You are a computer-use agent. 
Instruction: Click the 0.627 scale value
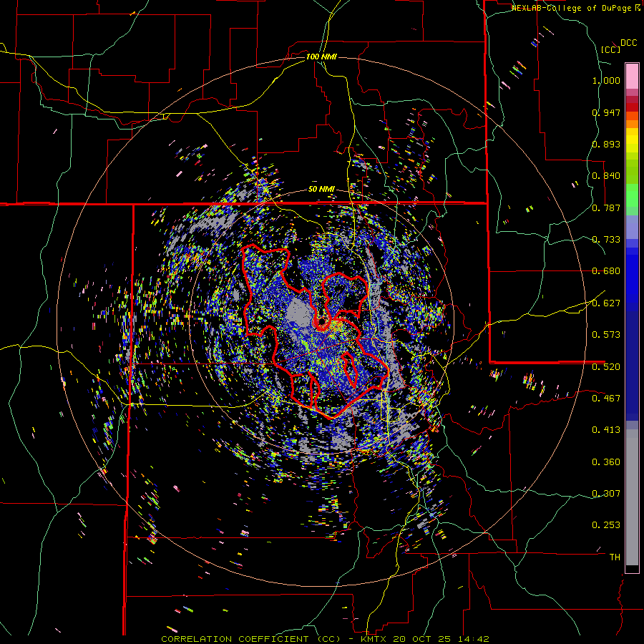(606, 303)
